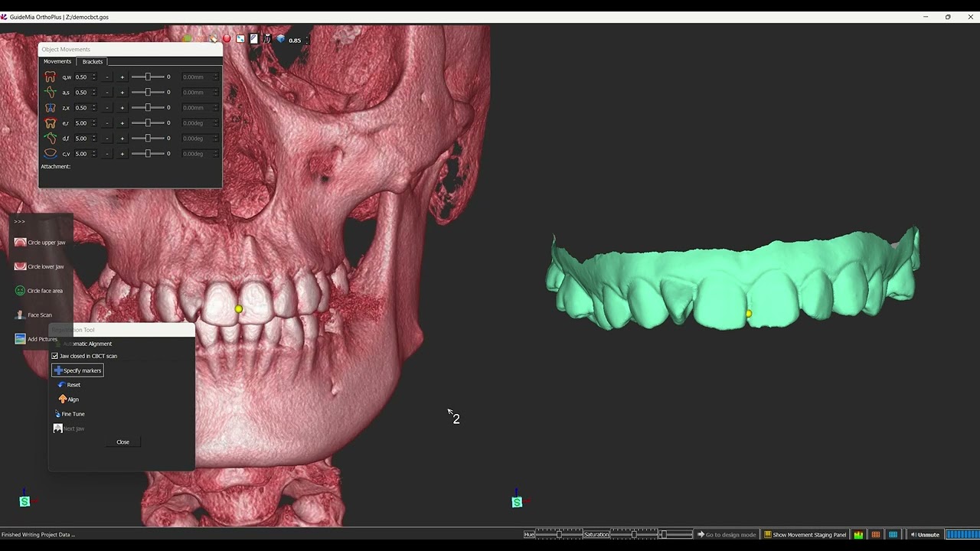This screenshot has width=980, height=551.
Task: Click the d,f rotation slider
Action: click(x=148, y=138)
